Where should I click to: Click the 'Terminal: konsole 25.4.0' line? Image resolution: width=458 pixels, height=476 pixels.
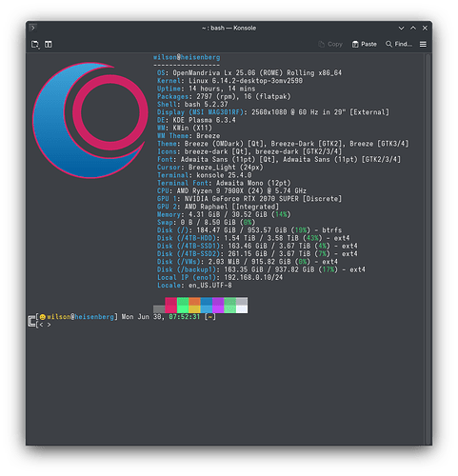coord(205,175)
